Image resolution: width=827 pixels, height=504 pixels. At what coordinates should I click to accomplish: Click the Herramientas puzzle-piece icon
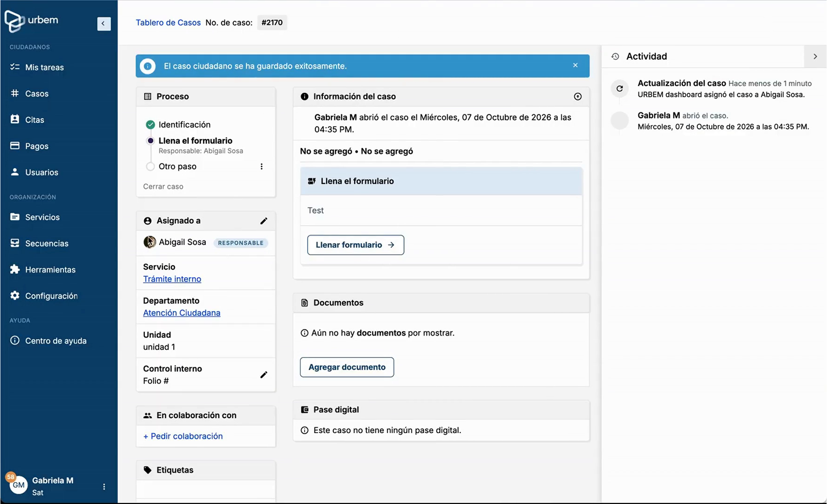[15, 269]
